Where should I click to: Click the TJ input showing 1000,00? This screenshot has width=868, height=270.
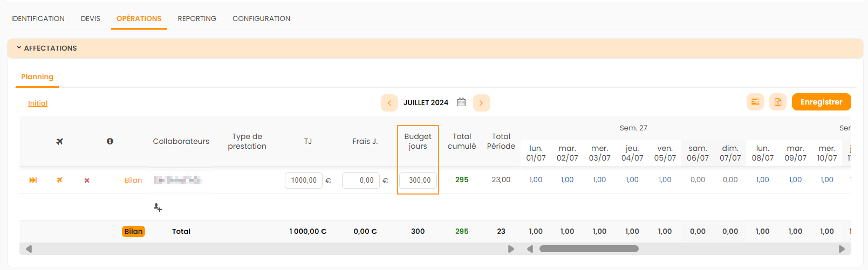303,181
